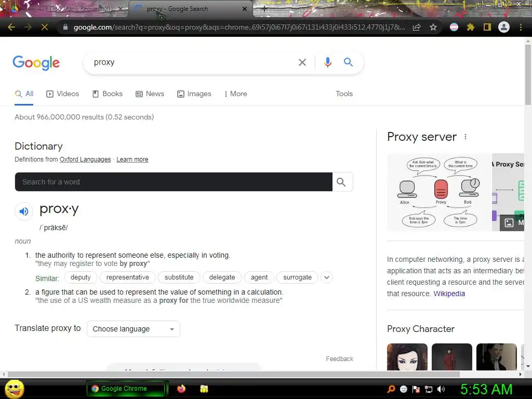Screen dimensions: 532x399
Task: Click the flag tray icon
Action: click(416, 389)
